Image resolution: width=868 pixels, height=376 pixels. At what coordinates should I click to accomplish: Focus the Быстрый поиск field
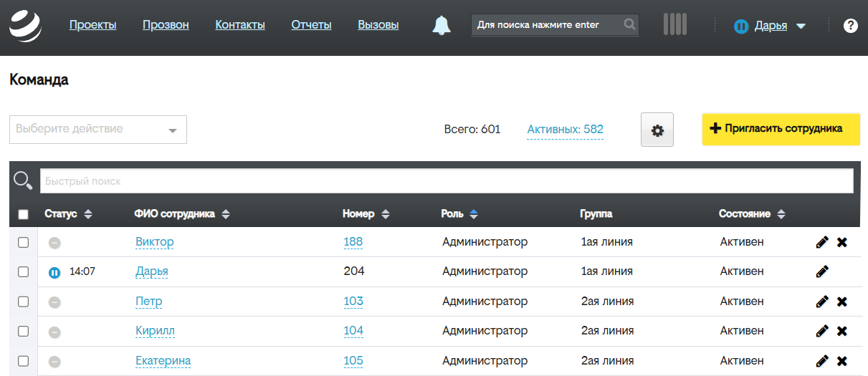pyautogui.click(x=447, y=181)
